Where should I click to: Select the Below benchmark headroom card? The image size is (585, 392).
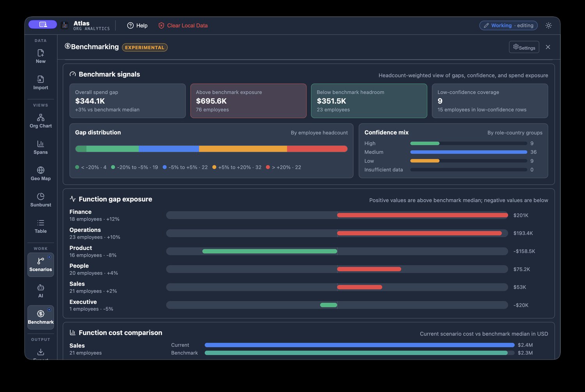[x=369, y=101]
